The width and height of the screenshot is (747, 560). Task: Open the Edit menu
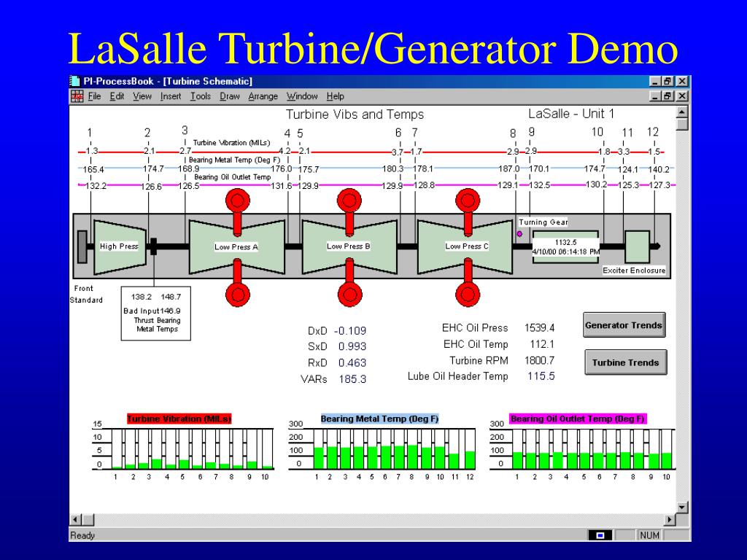pos(117,96)
